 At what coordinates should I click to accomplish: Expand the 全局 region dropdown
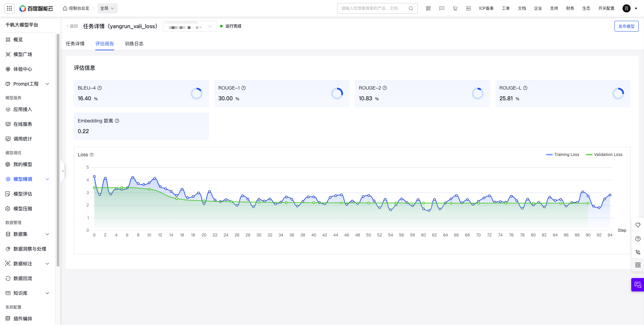[x=107, y=8]
